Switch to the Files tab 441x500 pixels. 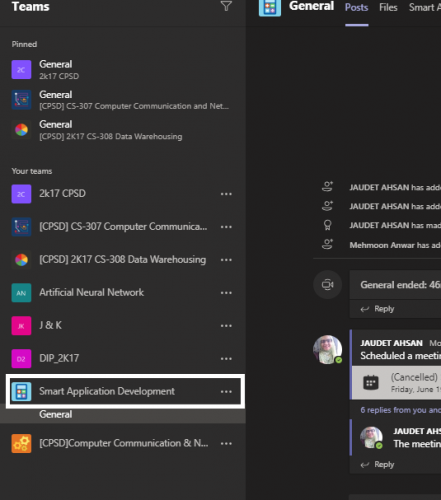388,7
